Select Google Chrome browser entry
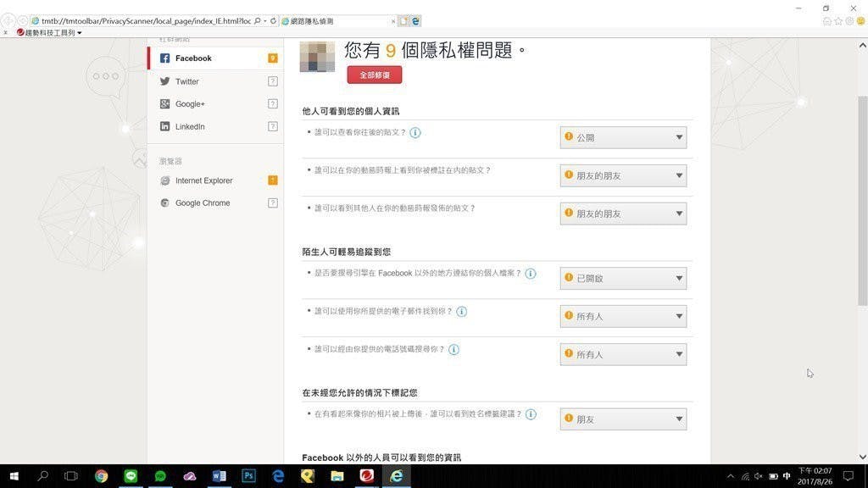The image size is (868, 488). pyautogui.click(x=202, y=203)
